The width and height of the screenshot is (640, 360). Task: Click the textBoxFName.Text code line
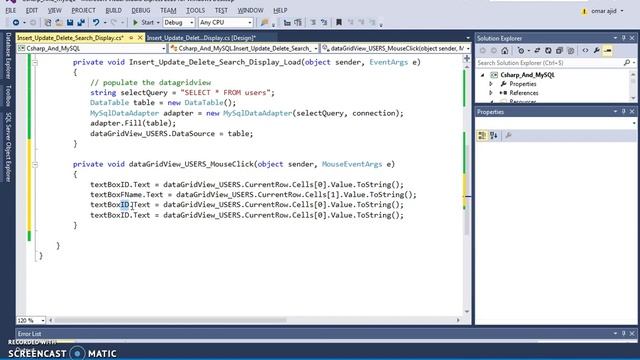pos(253,195)
